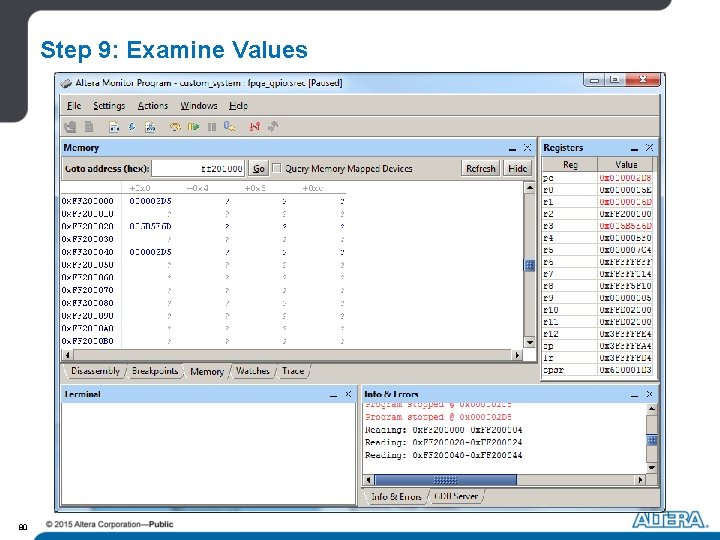The width and height of the screenshot is (720, 540).
Task: Click the green Continue toolbar icon
Action: click(x=193, y=127)
